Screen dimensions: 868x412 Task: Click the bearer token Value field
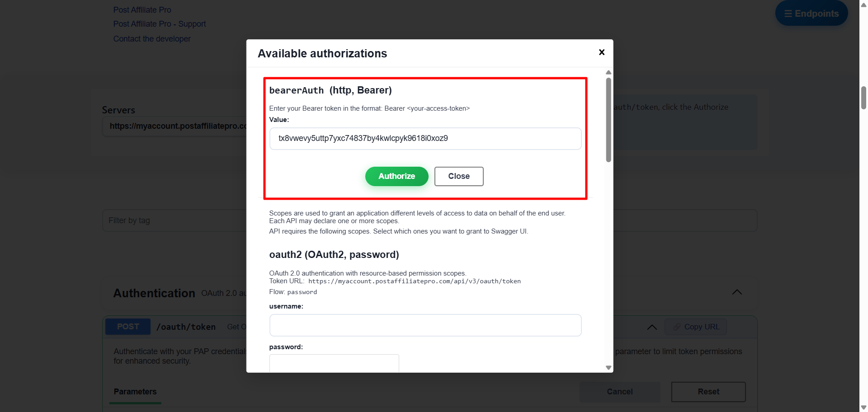[x=425, y=139]
